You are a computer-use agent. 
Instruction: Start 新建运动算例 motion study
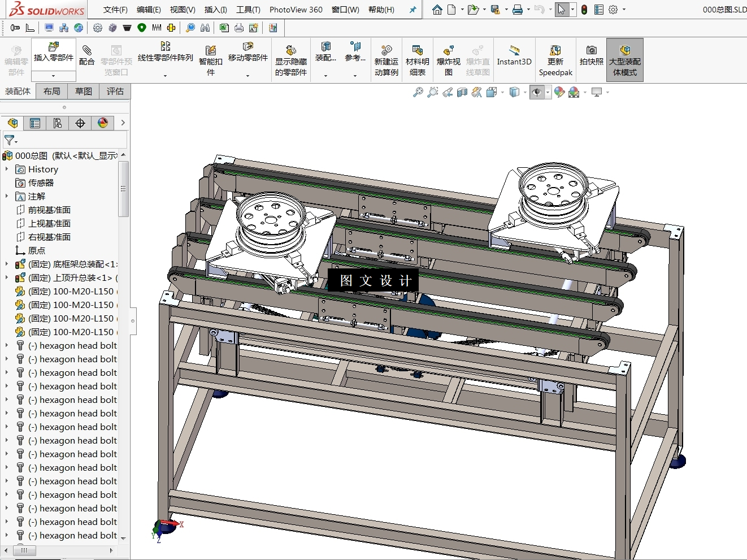(x=386, y=60)
